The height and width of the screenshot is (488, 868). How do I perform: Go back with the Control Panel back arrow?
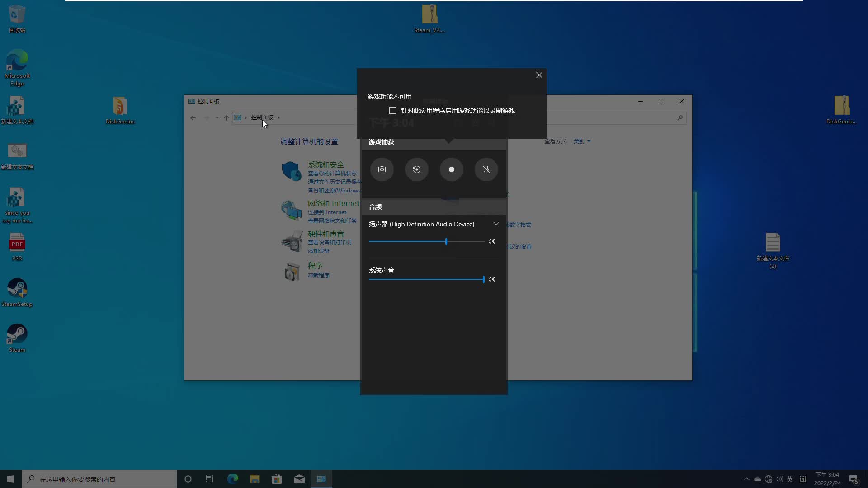point(193,117)
